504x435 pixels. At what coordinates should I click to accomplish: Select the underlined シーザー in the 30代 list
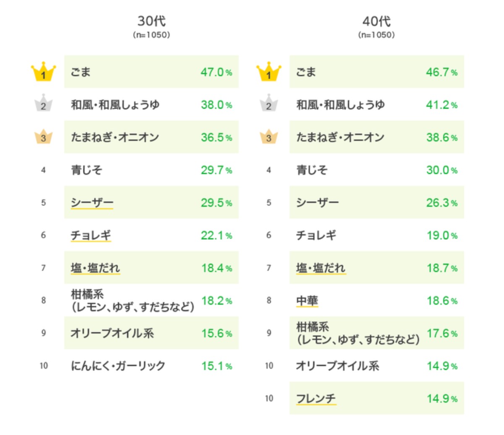pyautogui.click(x=92, y=203)
